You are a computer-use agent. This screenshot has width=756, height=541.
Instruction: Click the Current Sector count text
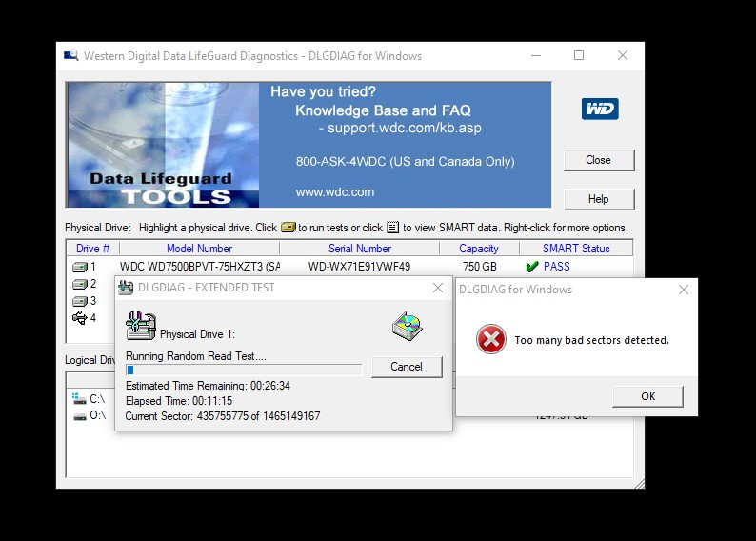pyautogui.click(x=223, y=416)
